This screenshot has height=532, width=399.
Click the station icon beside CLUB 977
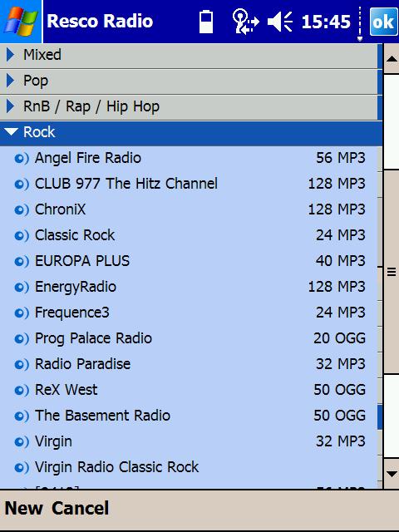[22, 185]
